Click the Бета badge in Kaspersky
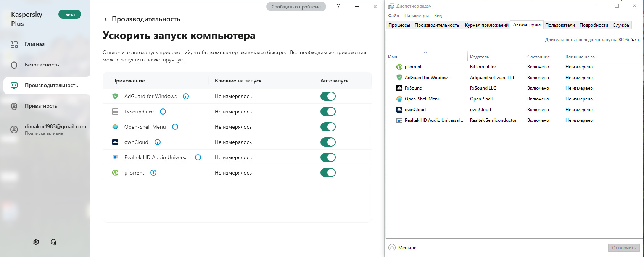644x257 pixels. click(x=70, y=15)
